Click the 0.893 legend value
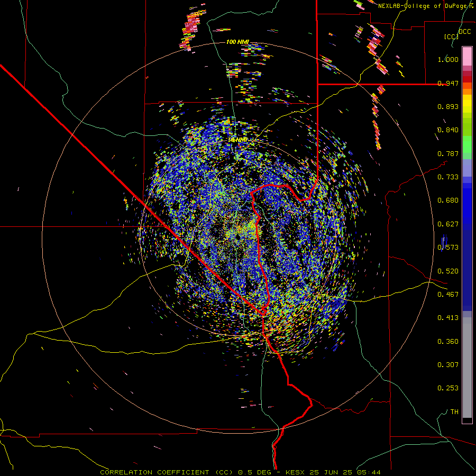This screenshot has height=476, width=476. (x=448, y=106)
